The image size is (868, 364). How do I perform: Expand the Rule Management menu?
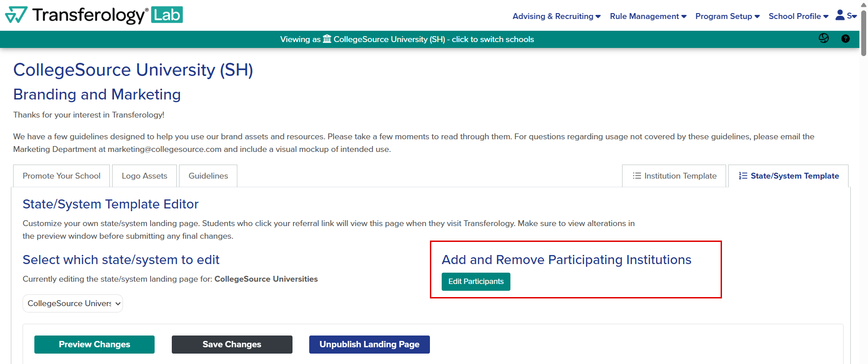tap(648, 16)
